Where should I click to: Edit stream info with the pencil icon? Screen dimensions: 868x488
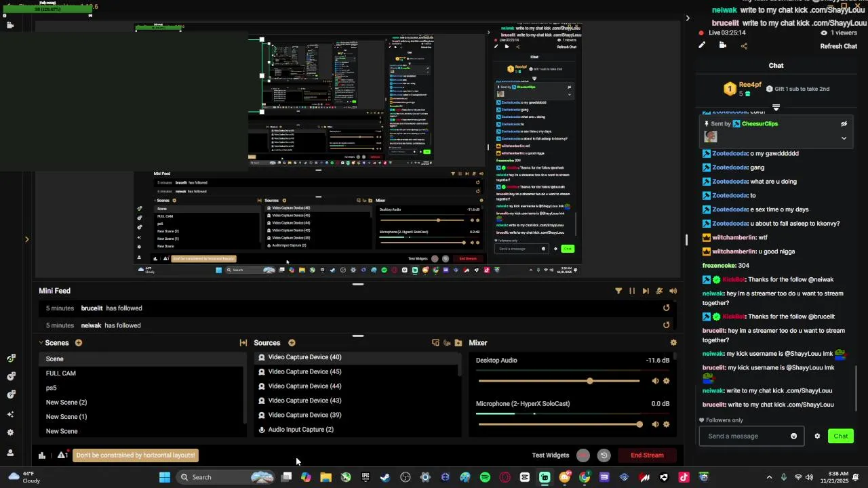click(702, 45)
